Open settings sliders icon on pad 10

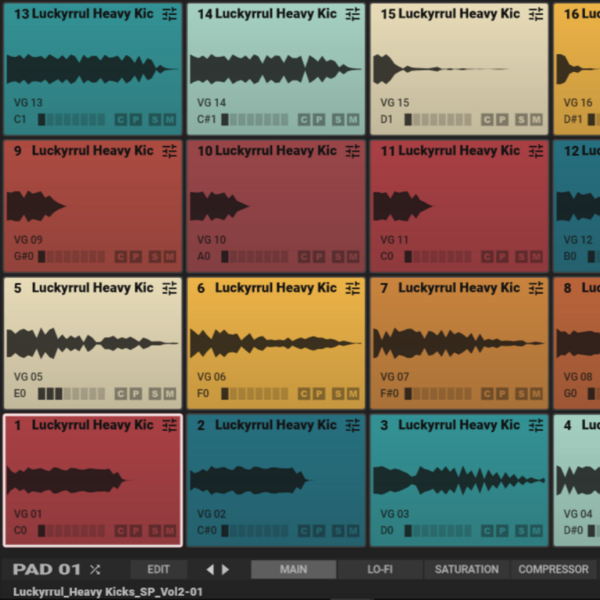point(353,151)
